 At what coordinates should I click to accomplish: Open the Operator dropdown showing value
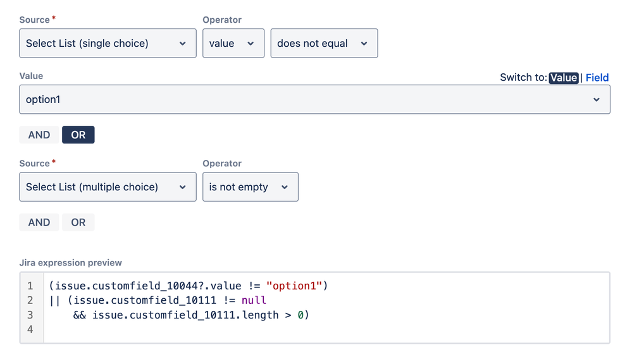coord(233,43)
